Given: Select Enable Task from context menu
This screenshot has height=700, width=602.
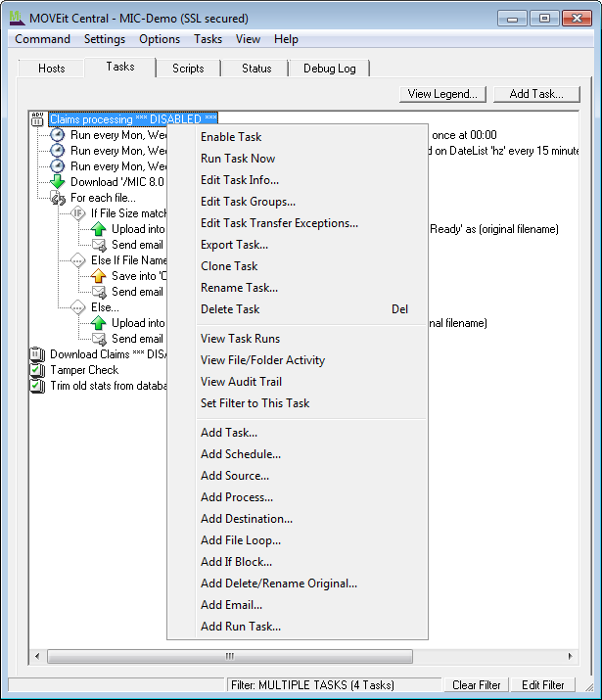Looking at the screenshot, I should click(x=298, y=137).
